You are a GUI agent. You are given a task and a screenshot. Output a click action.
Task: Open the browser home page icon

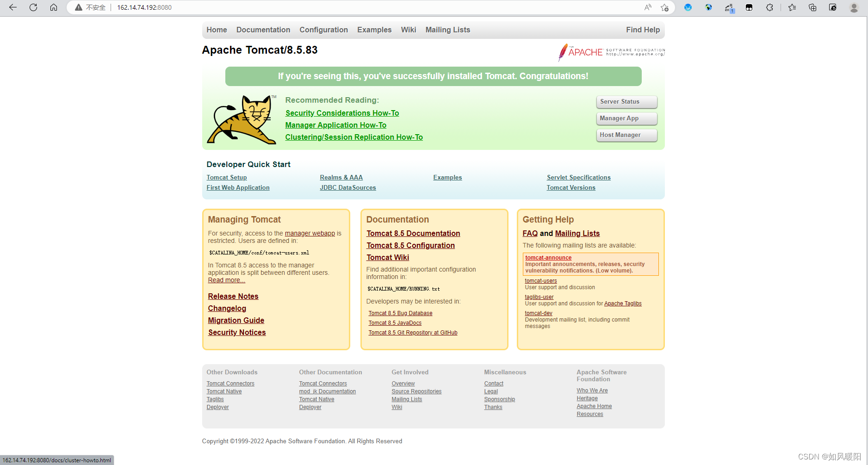54,7
